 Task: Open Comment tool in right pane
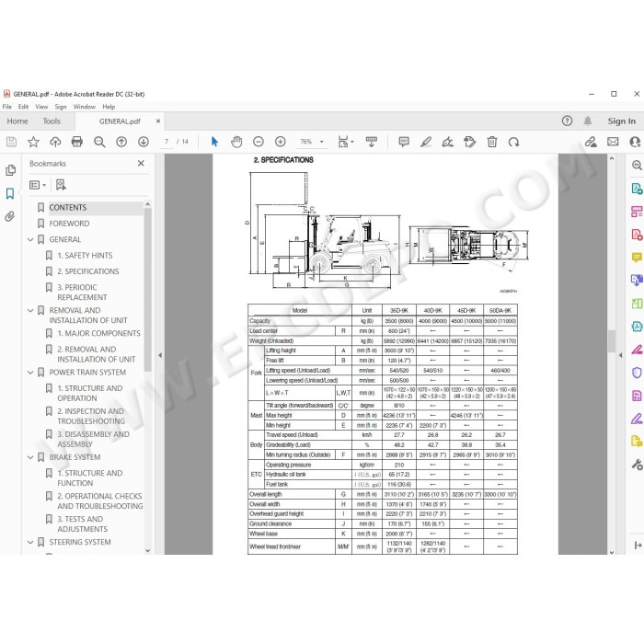point(637,258)
